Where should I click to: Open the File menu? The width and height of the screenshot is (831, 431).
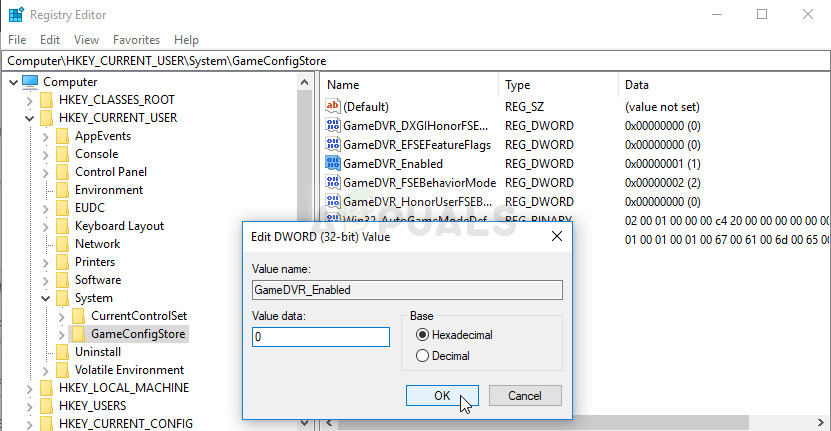pos(17,40)
